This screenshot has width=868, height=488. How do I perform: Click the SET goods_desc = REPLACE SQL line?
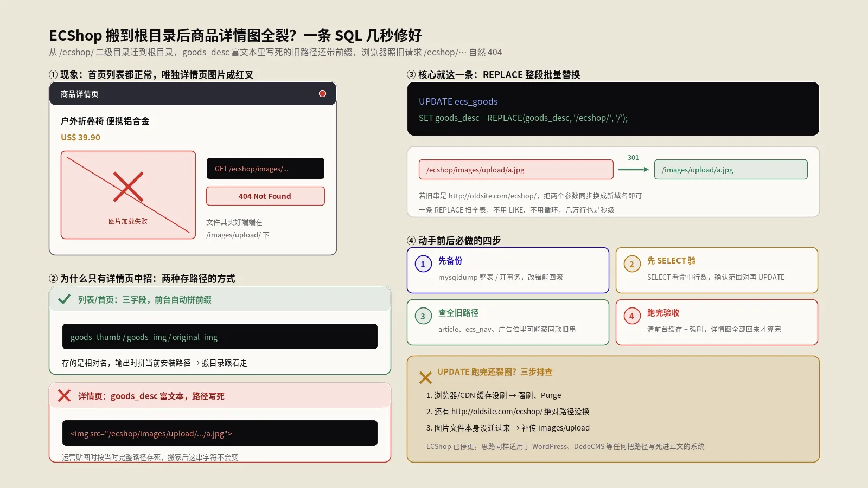point(523,118)
